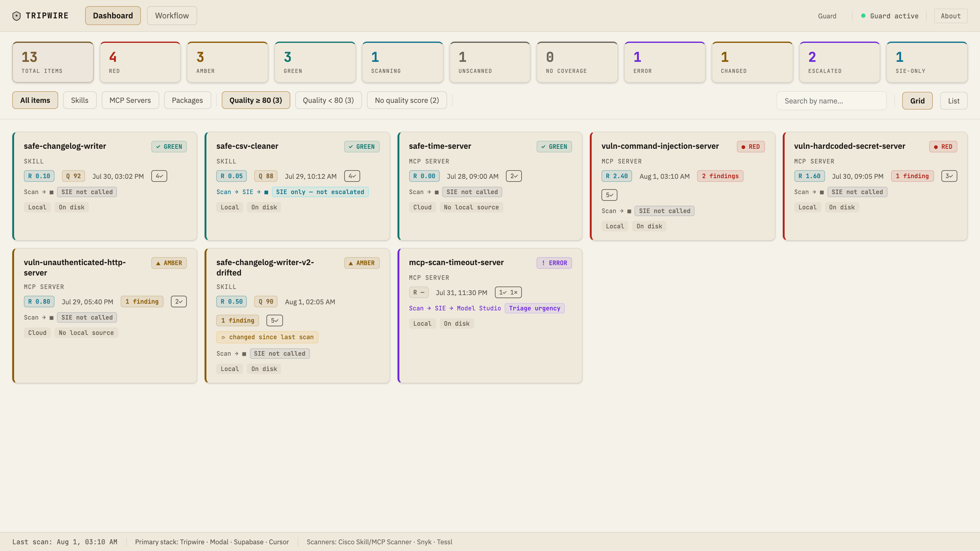Screen dimensions: 980x551
Task: Select the 2 Escalated stat card
Action: pyautogui.click(x=840, y=62)
